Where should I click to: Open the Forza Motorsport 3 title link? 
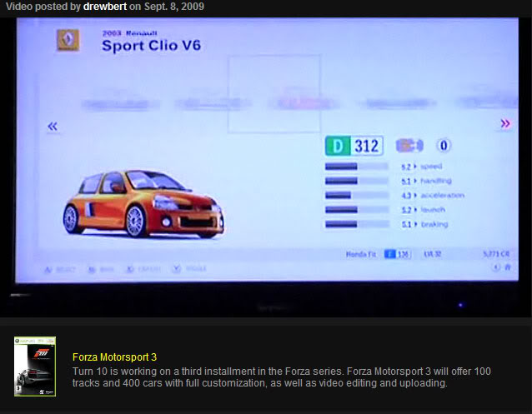(114, 357)
